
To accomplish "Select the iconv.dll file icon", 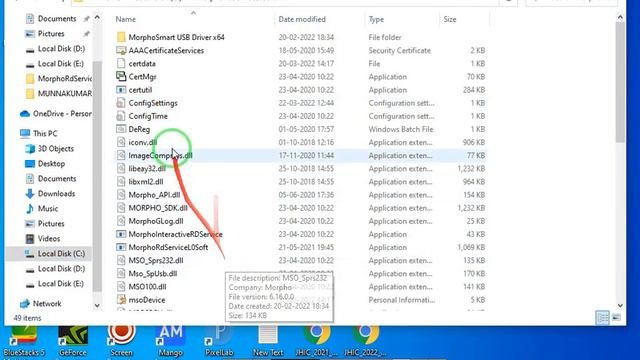I will pyautogui.click(x=121, y=142).
